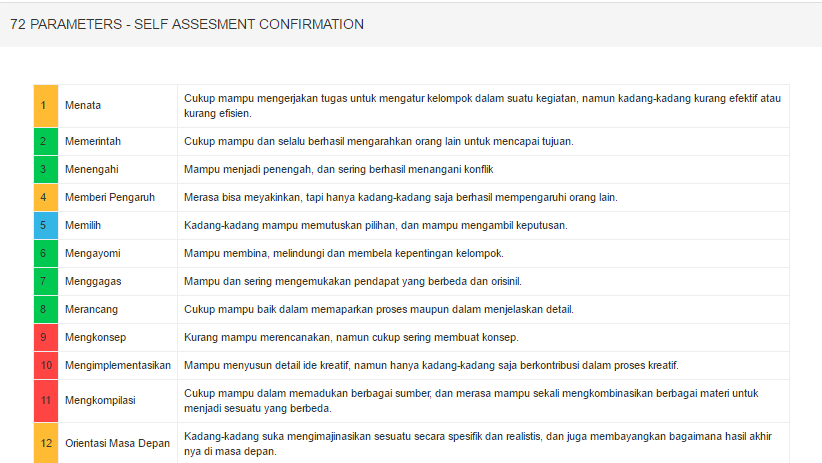Select the 'Menengahi' parameter name
Viewport: 822px width, 463px height.
click(x=92, y=169)
